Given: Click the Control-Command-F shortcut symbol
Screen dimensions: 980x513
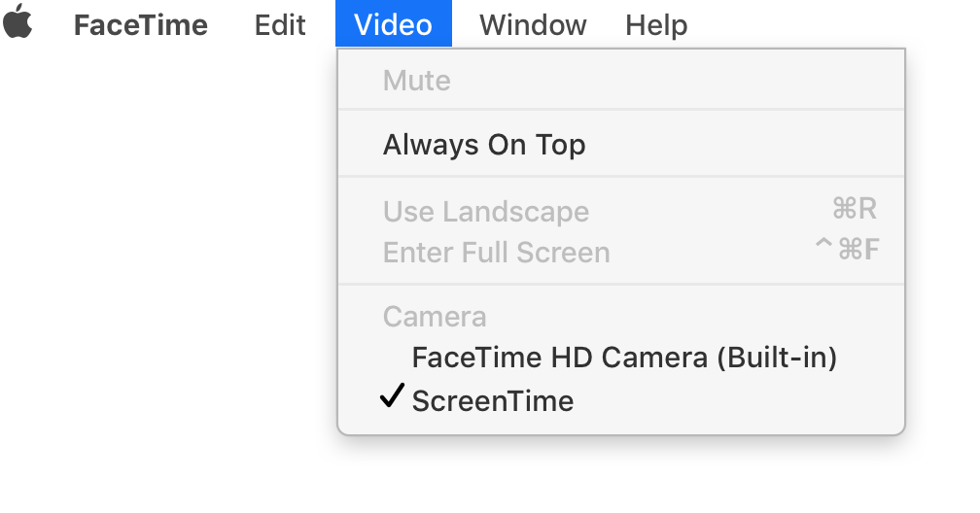Looking at the screenshot, I should (847, 251).
